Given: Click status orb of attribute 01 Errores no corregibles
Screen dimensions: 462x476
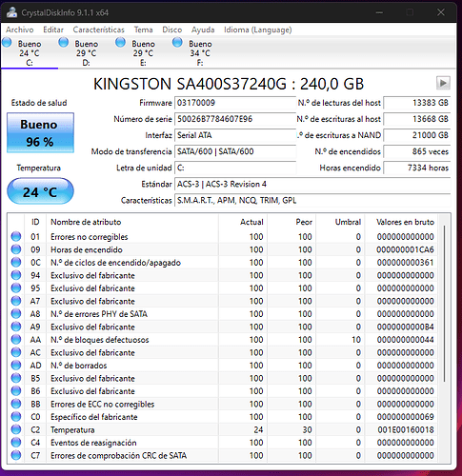Looking at the screenshot, I should tap(16, 236).
